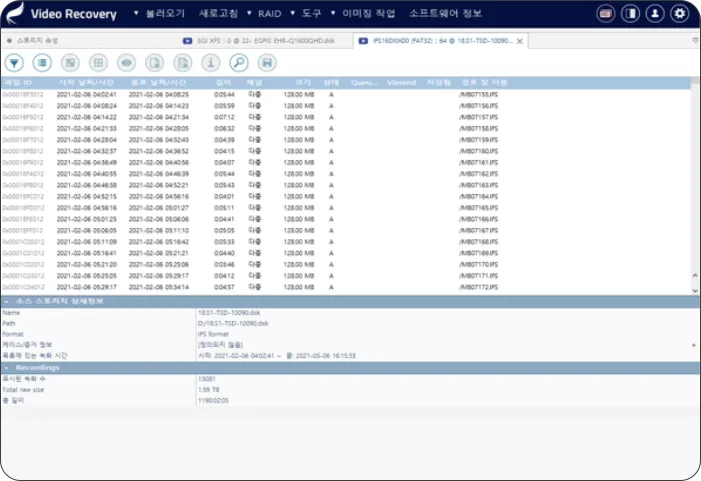Click the list view icon in toolbar
This screenshot has height=481, width=701.
pos(42,62)
